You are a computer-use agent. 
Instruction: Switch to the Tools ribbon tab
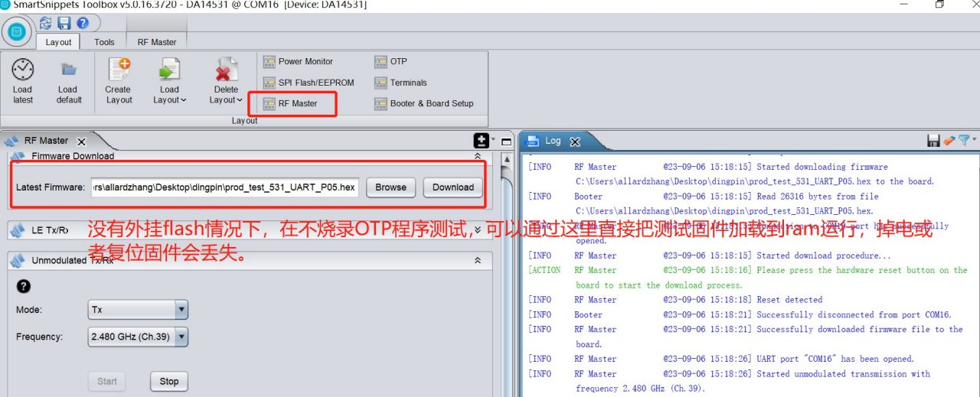pos(104,42)
